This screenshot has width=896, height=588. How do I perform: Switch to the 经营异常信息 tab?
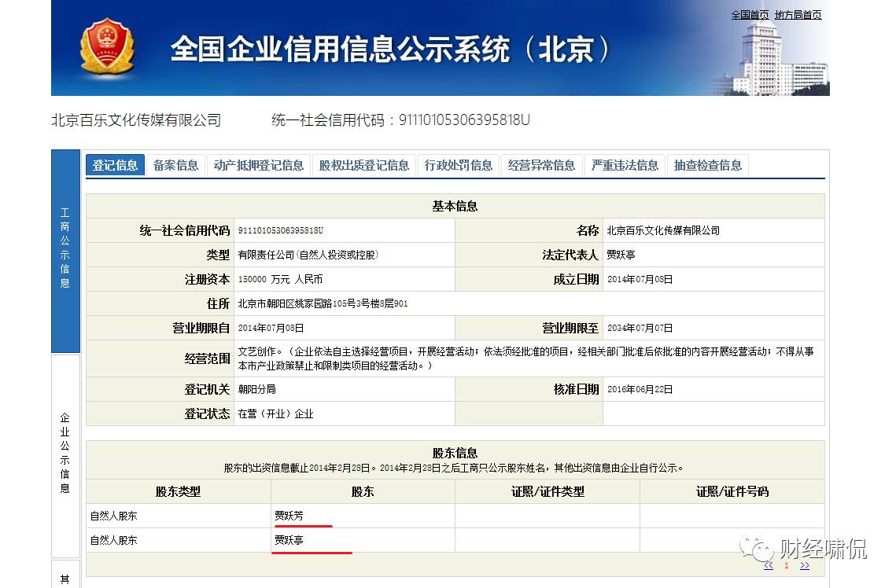[541, 165]
